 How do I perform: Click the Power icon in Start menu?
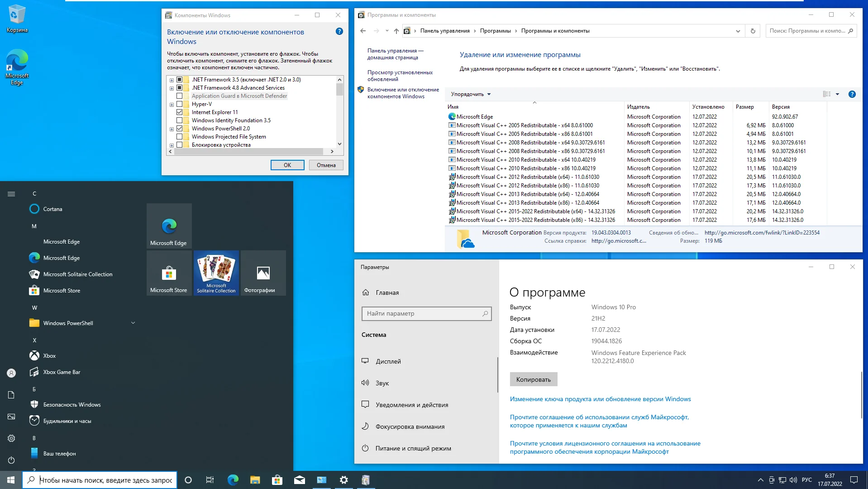tap(11, 460)
